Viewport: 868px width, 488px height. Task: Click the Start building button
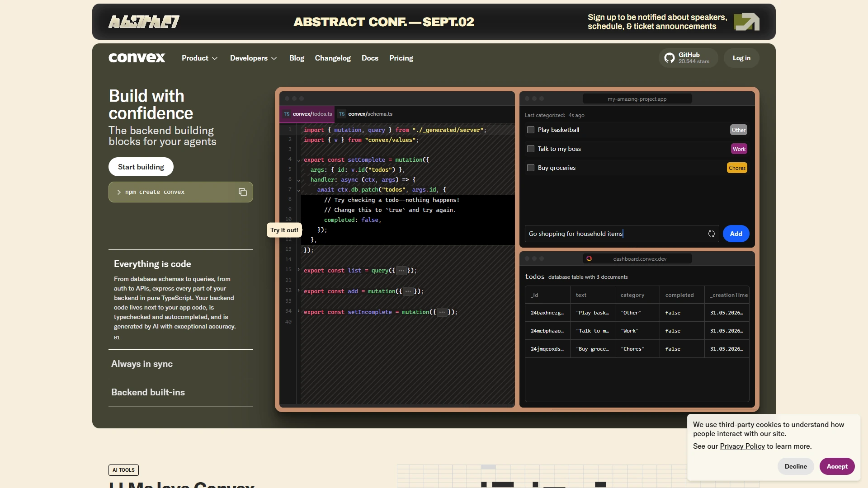(141, 167)
